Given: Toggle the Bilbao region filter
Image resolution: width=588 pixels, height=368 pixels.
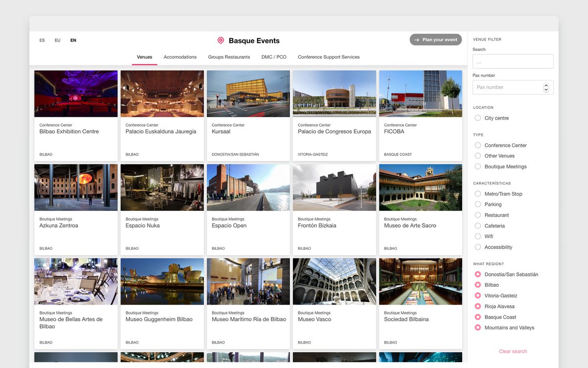Looking at the screenshot, I should (x=487, y=285).
